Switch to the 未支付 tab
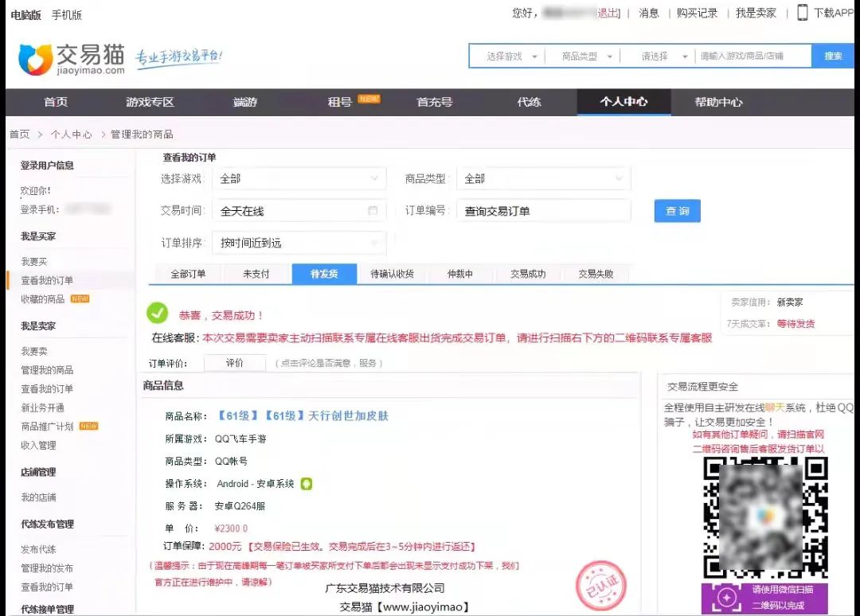Screen dimensions: 860x616 point(256,274)
